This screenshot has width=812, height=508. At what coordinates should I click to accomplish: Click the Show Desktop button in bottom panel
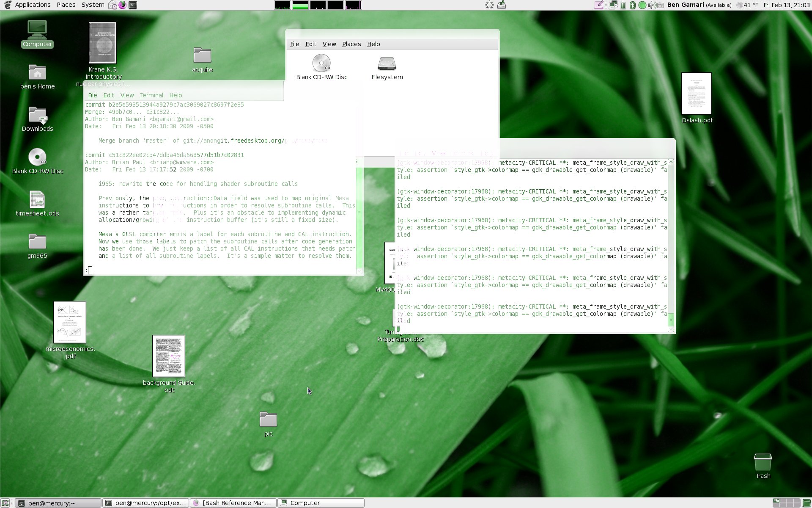point(5,503)
